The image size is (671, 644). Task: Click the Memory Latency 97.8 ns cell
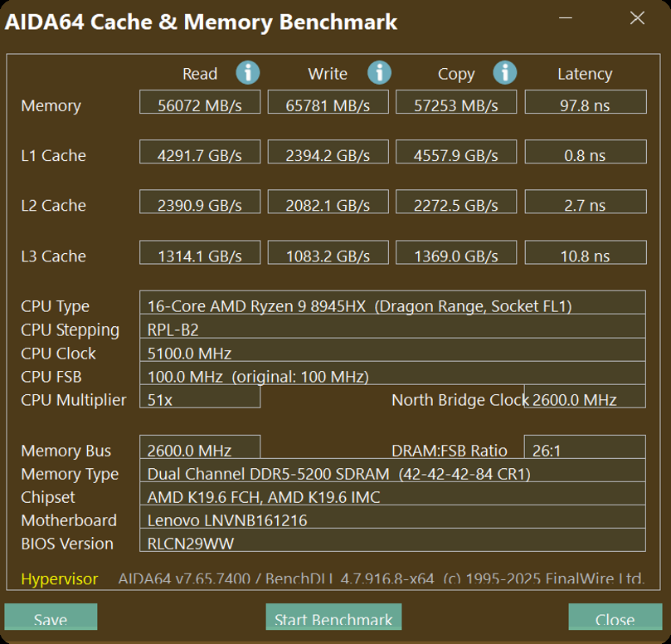point(585,102)
